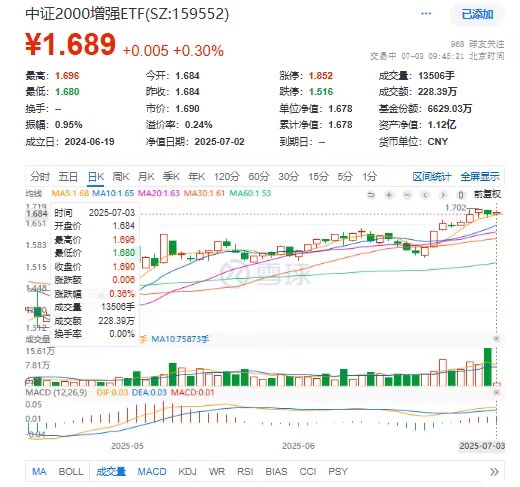520x487 pixels.
Task: Select the 周K chart tab
Action: pos(121,176)
